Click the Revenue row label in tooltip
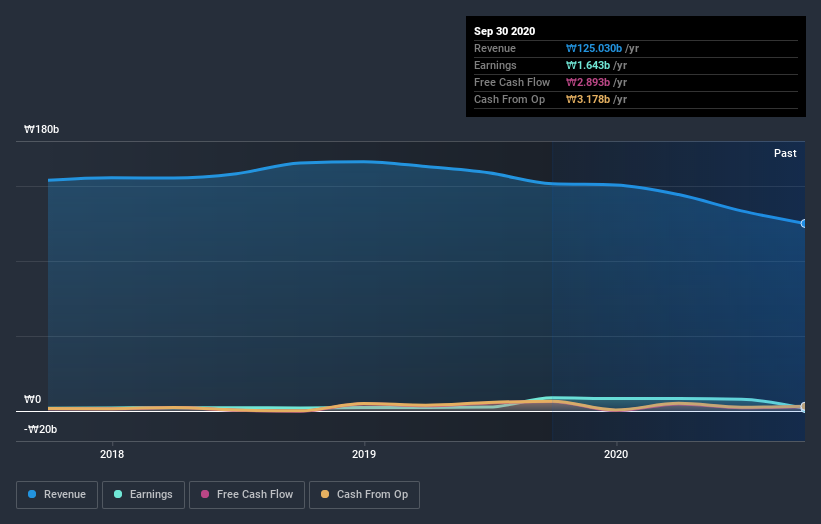The height and width of the screenshot is (524, 821). [495, 48]
